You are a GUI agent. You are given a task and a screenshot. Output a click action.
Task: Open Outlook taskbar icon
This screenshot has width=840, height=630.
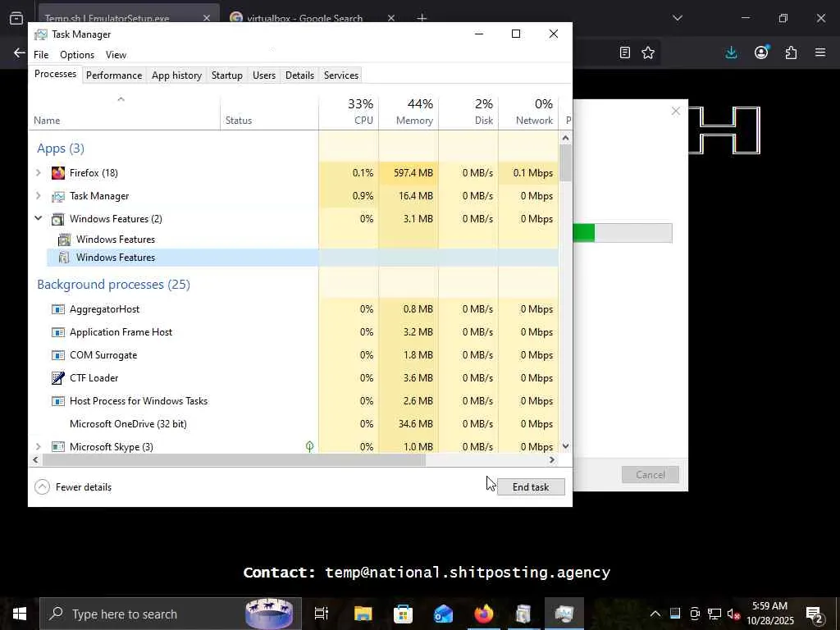(443, 614)
